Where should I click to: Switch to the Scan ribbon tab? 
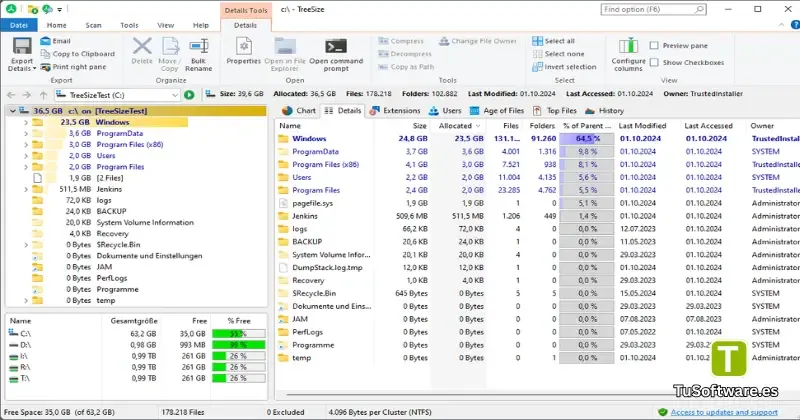point(93,25)
